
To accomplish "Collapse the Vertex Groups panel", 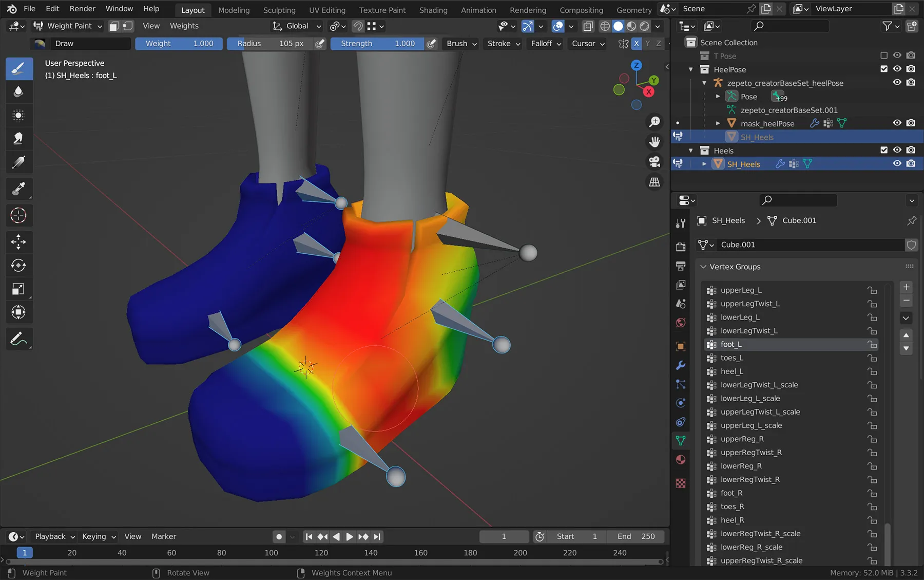I will (x=703, y=267).
